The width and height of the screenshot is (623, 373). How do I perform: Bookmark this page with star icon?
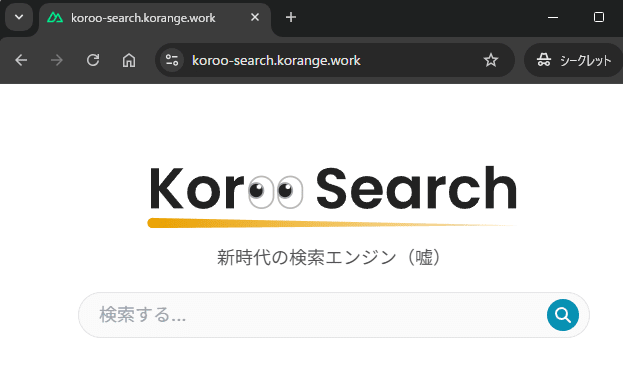(x=491, y=60)
